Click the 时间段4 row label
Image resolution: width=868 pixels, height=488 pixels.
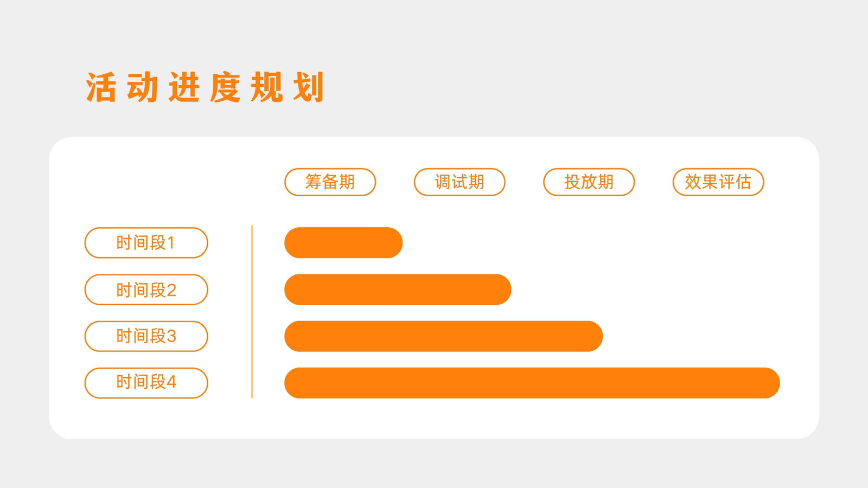tap(146, 383)
